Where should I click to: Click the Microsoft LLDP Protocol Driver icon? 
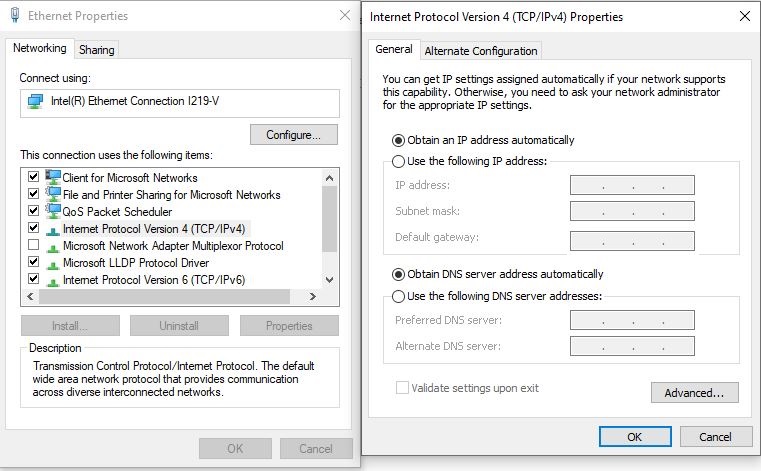52,265
